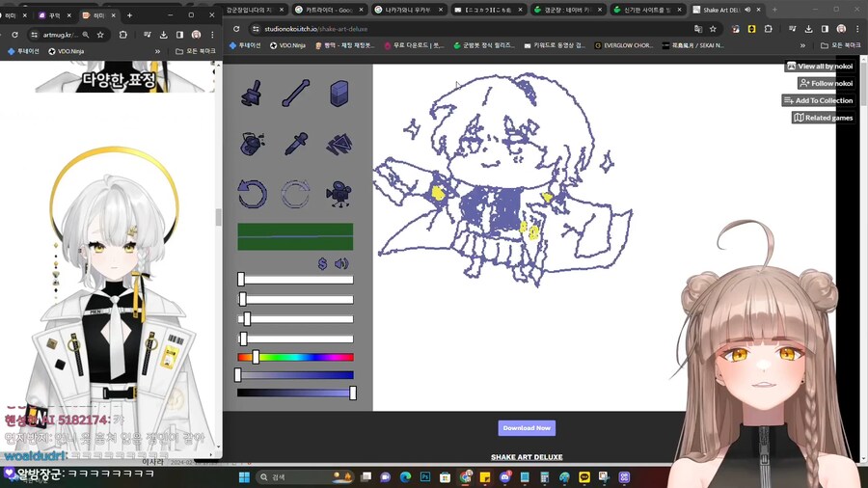Screen dimensions: 868x488
Task: Pick the eyedropper color picker tool
Action: 295,144
